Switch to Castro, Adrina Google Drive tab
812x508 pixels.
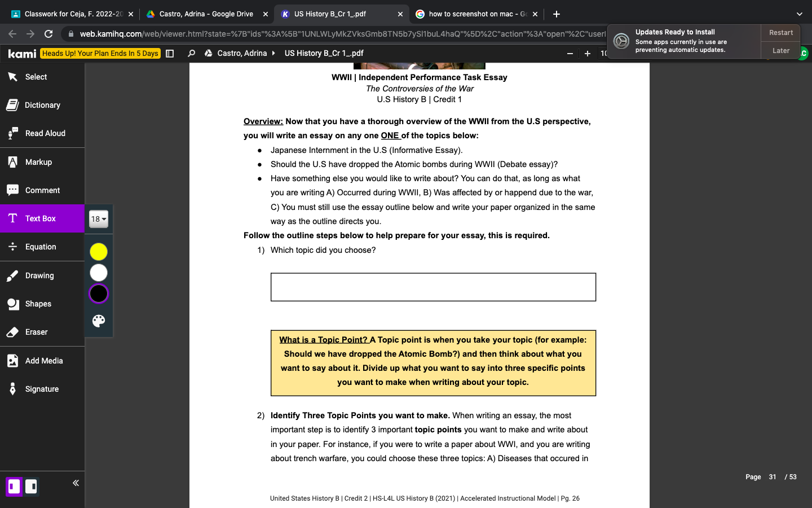[206, 14]
